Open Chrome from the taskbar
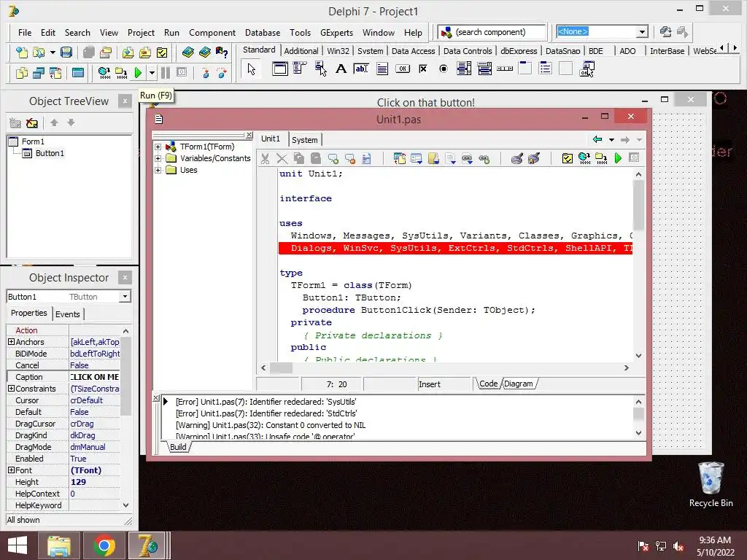The width and height of the screenshot is (747, 560). pyautogui.click(x=104, y=545)
